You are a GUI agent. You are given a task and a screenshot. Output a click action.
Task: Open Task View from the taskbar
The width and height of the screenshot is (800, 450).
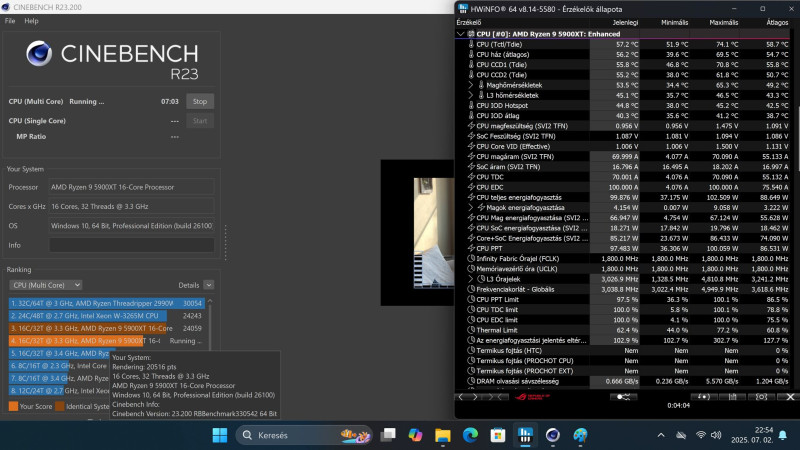(388, 435)
